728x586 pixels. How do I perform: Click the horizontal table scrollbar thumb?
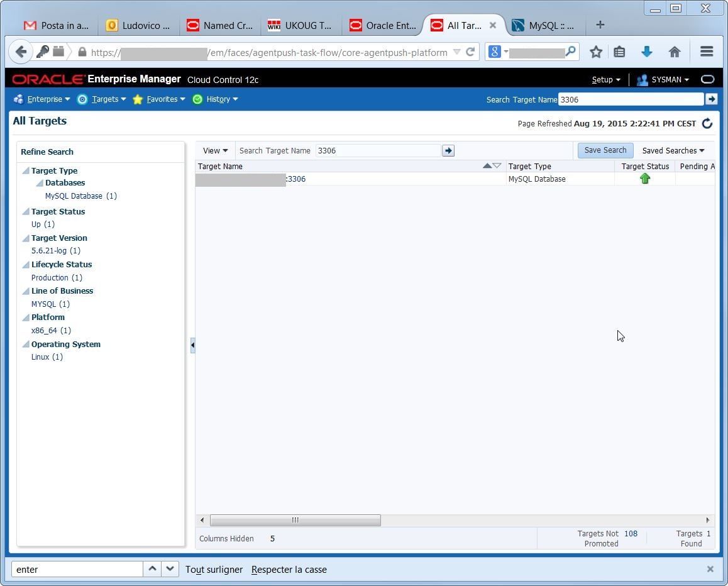[295, 520]
